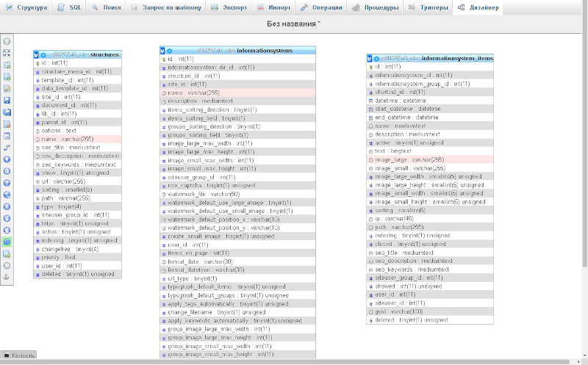Screen dimensions: 588x365
Task: Click the Create relationship icon
Action: (7, 148)
